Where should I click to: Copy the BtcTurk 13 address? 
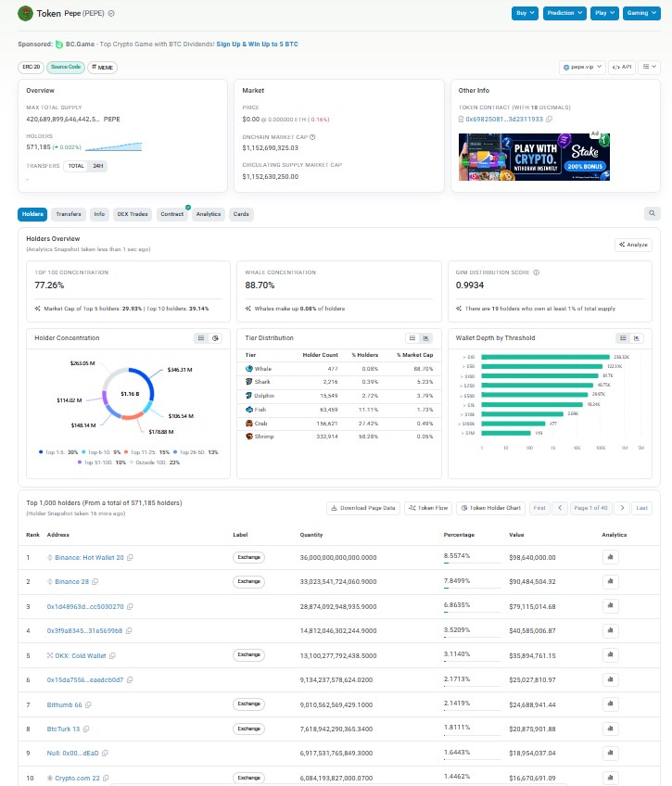(86, 729)
